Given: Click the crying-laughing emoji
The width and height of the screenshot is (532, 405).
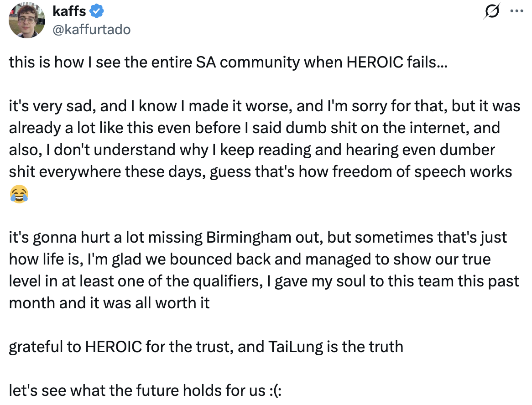Looking at the screenshot, I should pos(19,194).
